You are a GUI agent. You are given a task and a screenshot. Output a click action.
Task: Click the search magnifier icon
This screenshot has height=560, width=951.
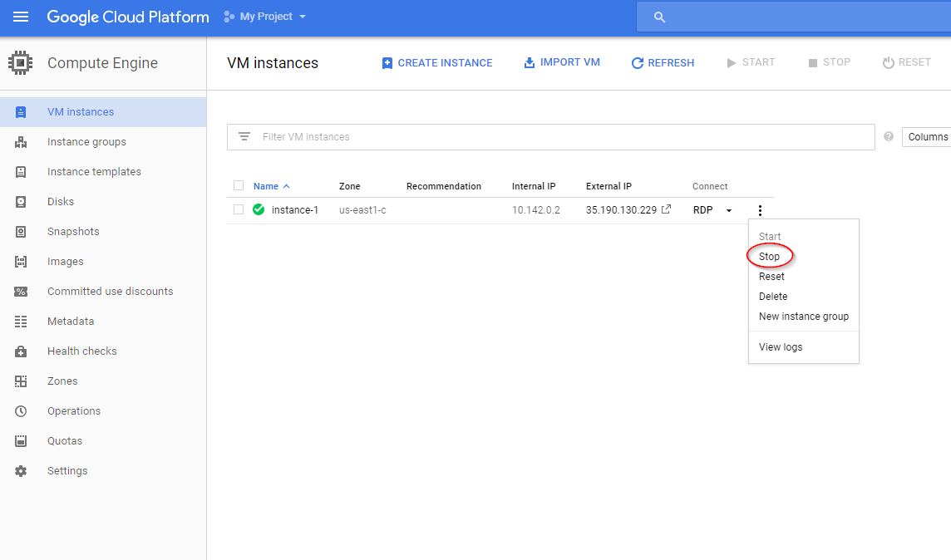click(x=660, y=17)
